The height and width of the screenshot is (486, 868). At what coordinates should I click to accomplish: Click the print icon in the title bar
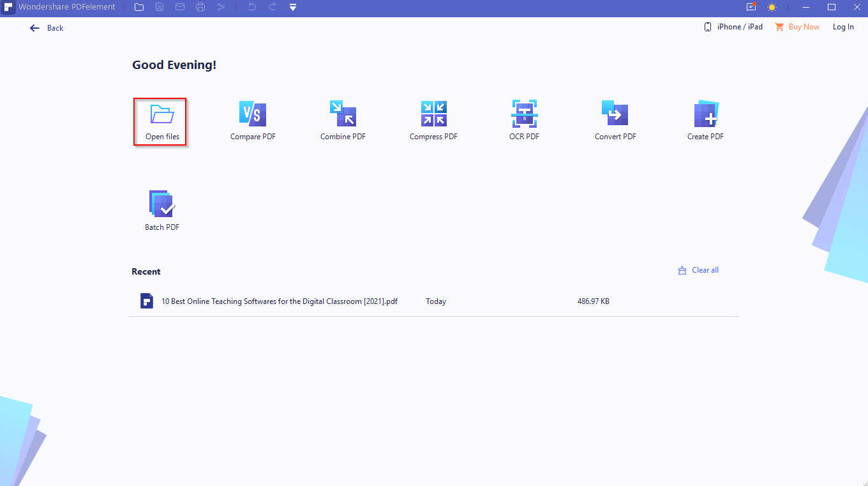point(200,7)
